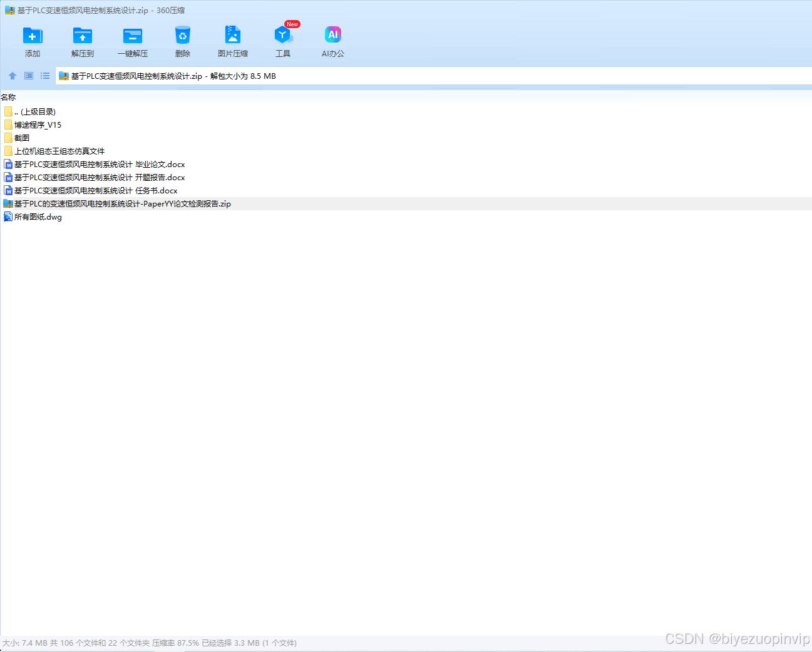Click the Word icon of 开题报告.docx
The width and height of the screenshot is (812, 652).
[8, 177]
